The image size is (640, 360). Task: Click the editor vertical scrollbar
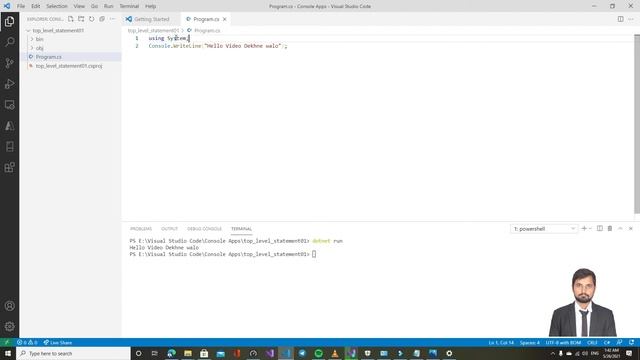[637, 123]
